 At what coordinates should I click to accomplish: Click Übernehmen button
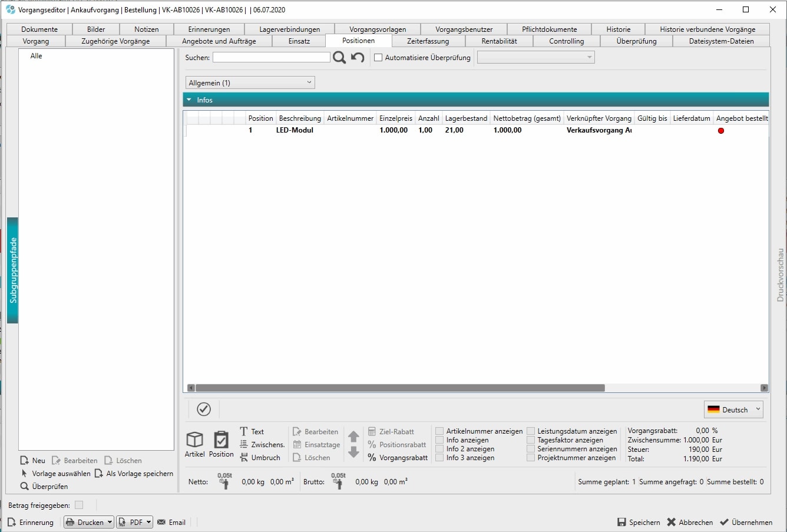(x=746, y=522)
